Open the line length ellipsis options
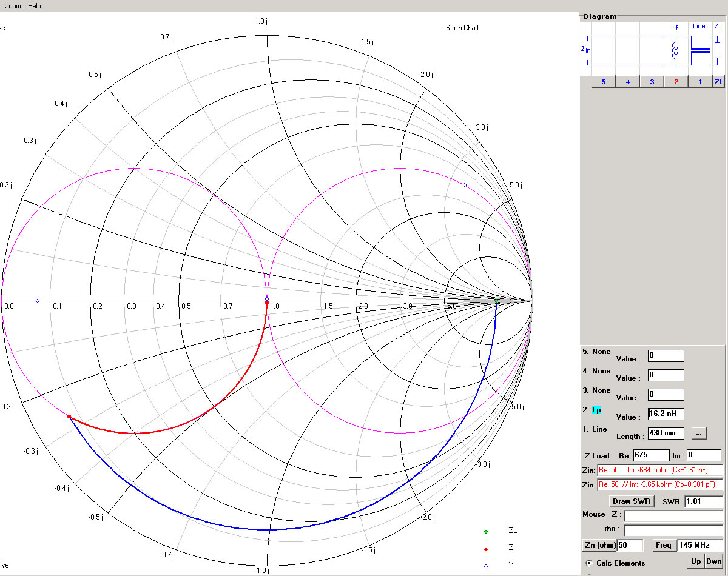The image size is (728, 576). pyautogui.click(x=698, y=434)
